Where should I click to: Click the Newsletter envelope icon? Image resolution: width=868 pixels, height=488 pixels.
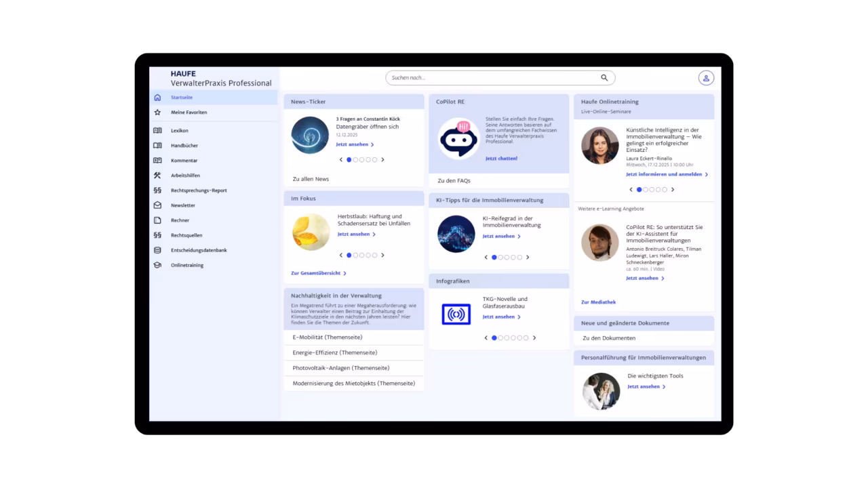[157, 205]
